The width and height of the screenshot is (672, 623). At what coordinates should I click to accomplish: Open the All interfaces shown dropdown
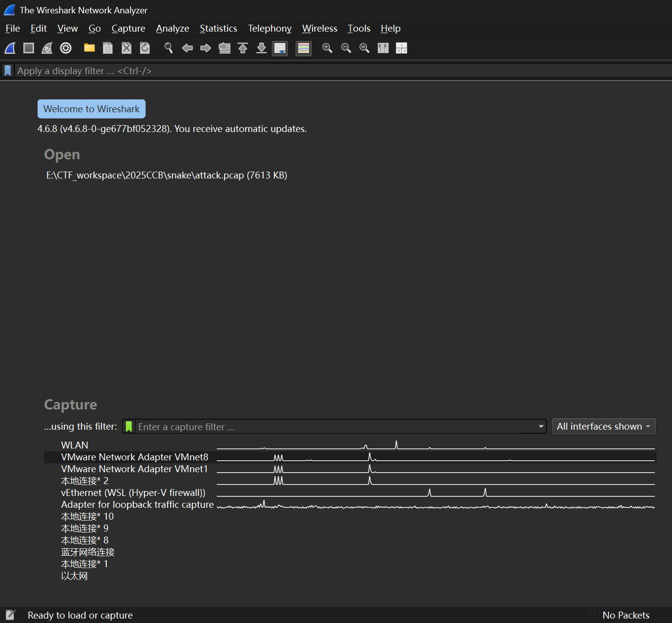(604, 427)
